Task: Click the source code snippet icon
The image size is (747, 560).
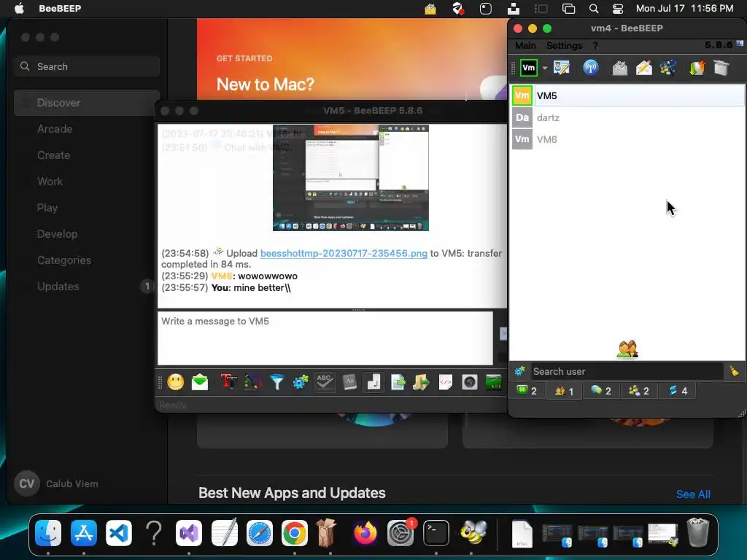Action: 446,382
